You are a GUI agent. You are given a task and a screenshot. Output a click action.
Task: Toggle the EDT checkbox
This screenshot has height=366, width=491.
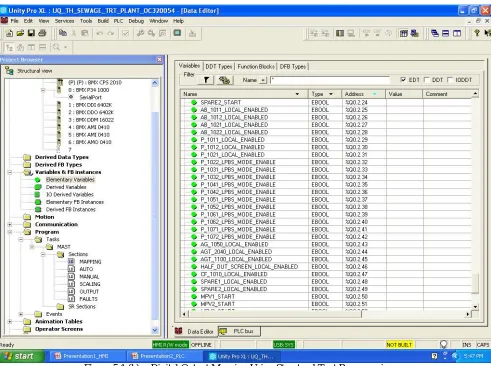tap(403, 80)
